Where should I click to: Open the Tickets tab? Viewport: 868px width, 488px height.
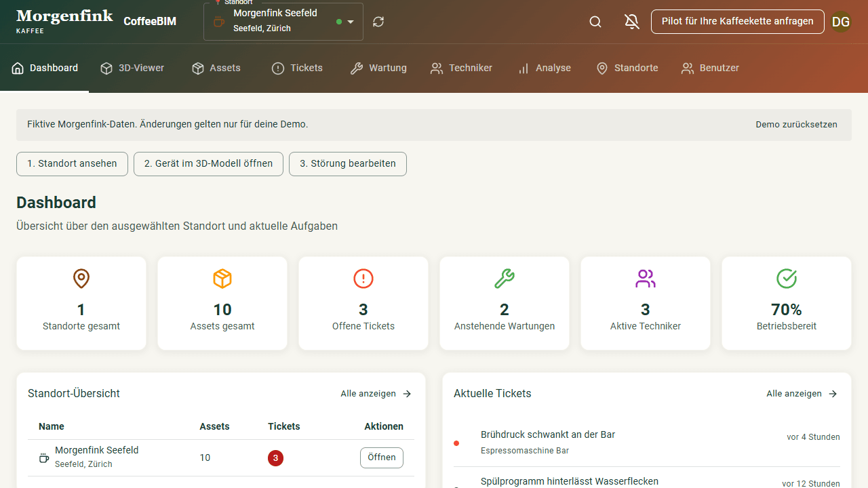[297, 68]
